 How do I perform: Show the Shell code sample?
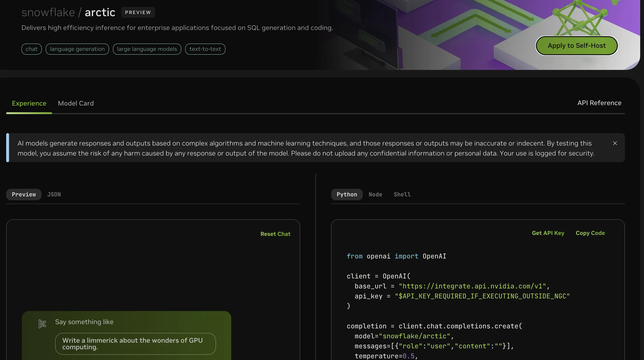pyautogui.click(x=402, y=194)
